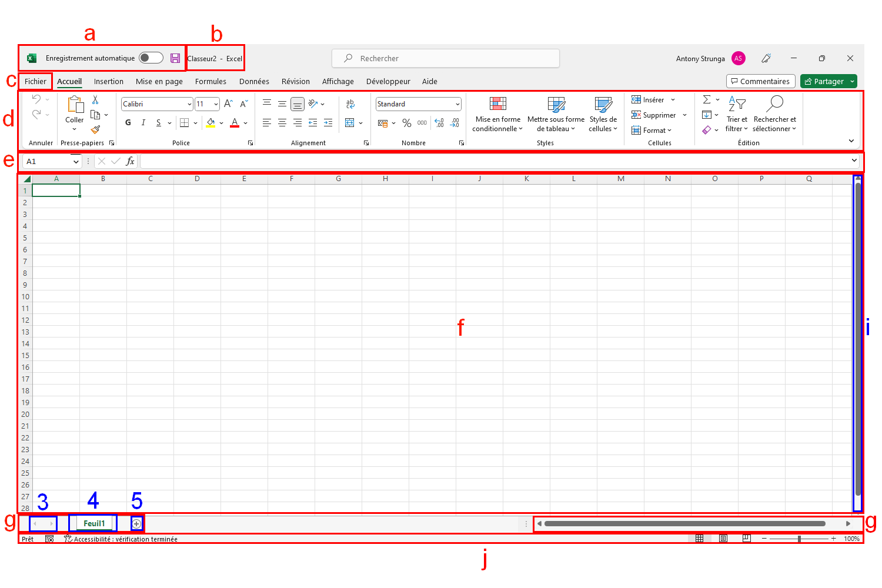Click the Rechercher search field
Screen dimensions: 882x588
coord(446,58)
